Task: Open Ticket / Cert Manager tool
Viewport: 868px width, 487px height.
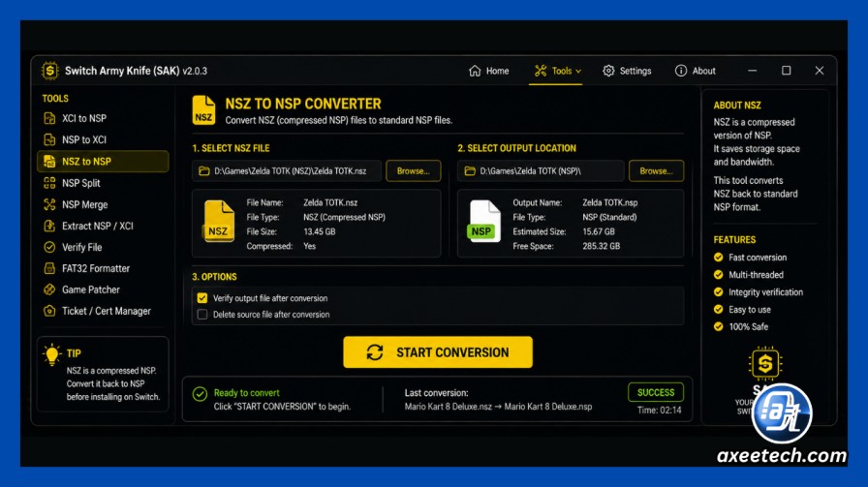Action: 103,311
